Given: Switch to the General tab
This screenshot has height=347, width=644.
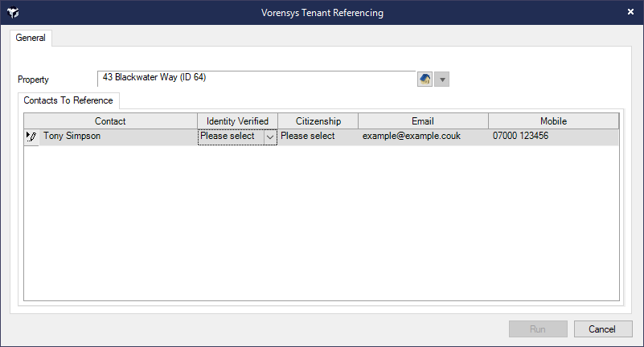Looking at the screenshot, I should [x=31, y=38].
